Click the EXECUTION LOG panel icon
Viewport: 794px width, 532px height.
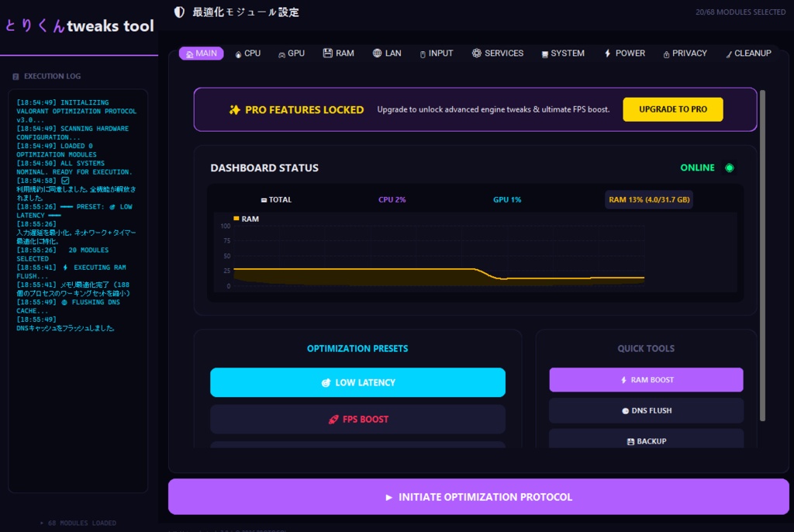click(16, 77)
